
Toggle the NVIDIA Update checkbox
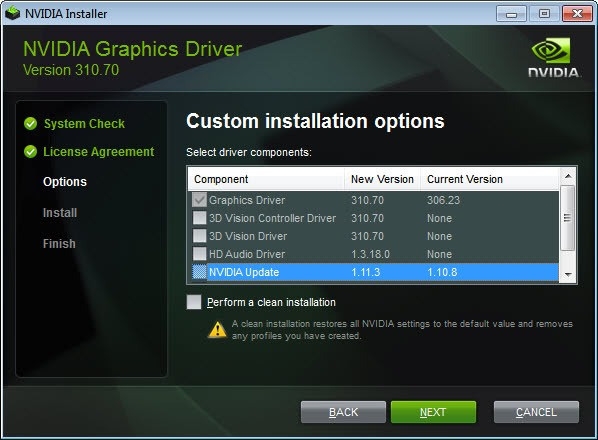[199, 272]
